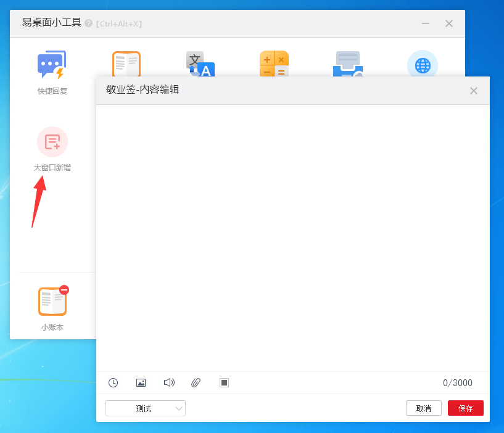
Task: Click the square checkbox-style toolbar icon
Action: point(224,382)
